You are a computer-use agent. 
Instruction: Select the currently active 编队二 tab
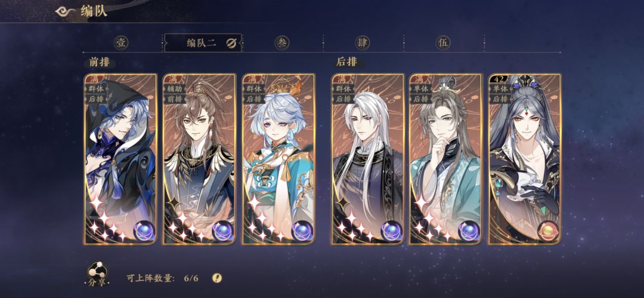coord(203,43)
